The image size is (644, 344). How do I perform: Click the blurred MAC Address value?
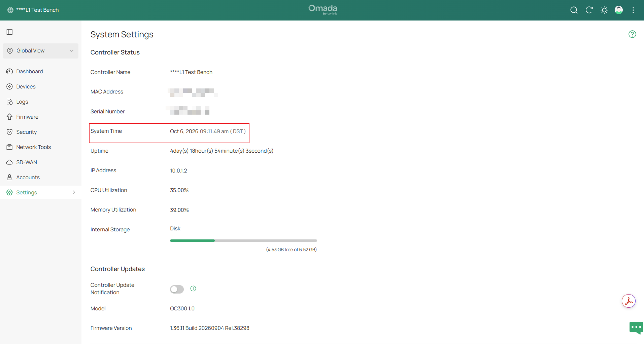click(192, 92)
